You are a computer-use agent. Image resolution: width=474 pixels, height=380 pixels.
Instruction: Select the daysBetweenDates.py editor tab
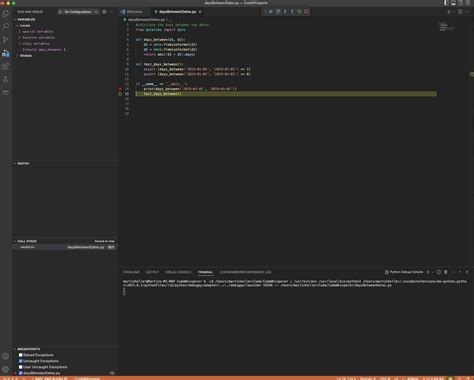(x=177, y=12)
